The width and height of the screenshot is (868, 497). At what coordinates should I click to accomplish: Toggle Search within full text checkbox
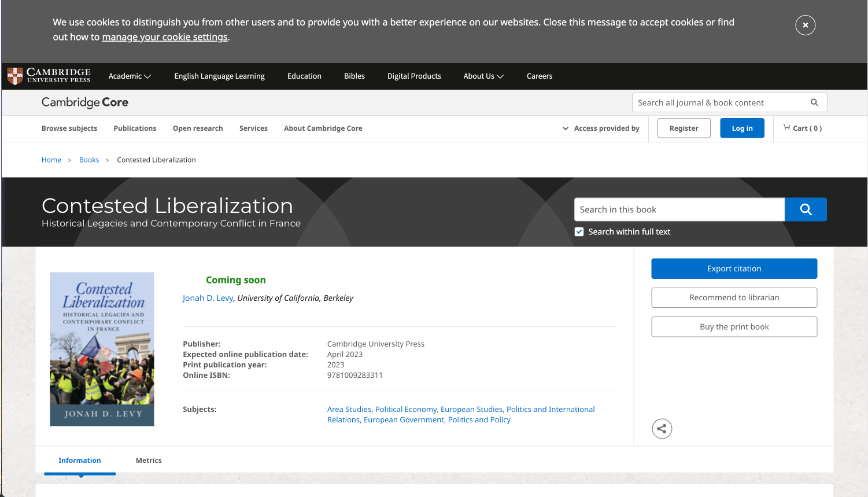point(579,232)
